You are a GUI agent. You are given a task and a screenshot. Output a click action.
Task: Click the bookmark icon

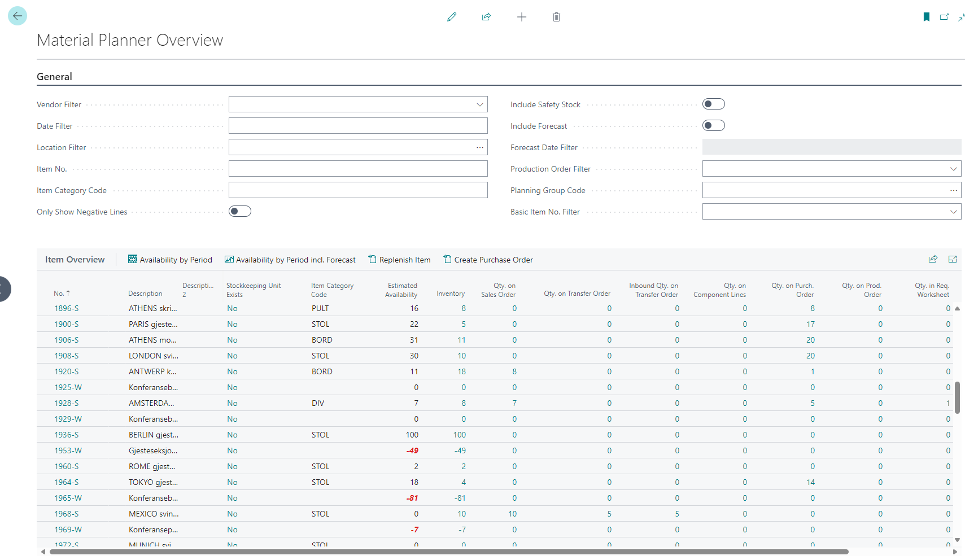[x=926, y=17]
